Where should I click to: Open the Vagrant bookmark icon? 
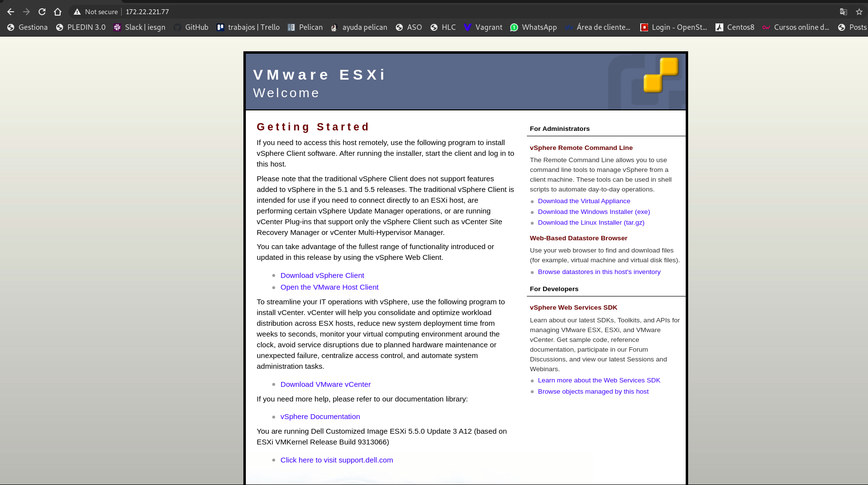pyautogui.click(x=468, y=27)
